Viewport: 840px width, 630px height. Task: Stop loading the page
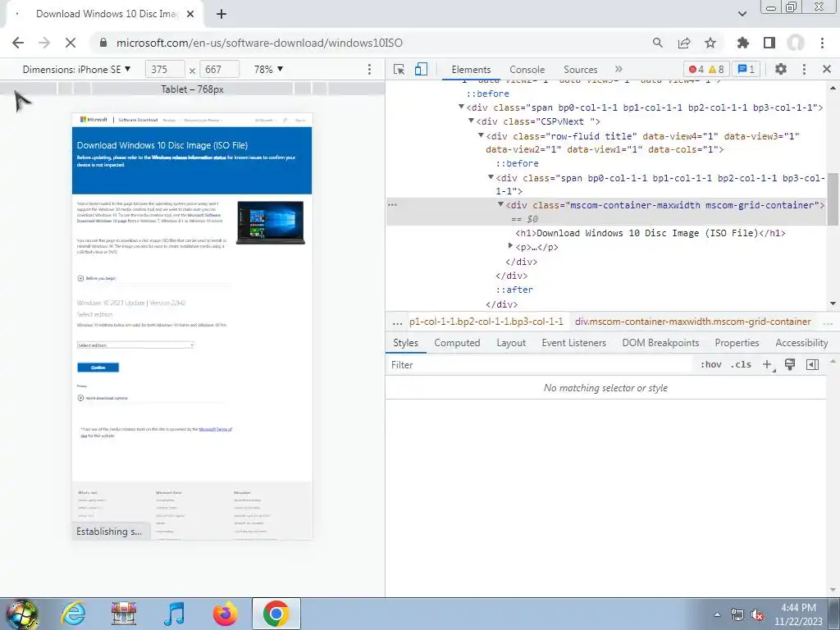coord(71,43)
